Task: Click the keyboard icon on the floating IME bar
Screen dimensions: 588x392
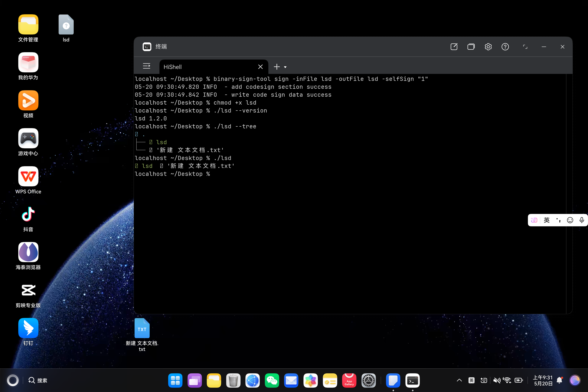Action: tap(534, 220)
